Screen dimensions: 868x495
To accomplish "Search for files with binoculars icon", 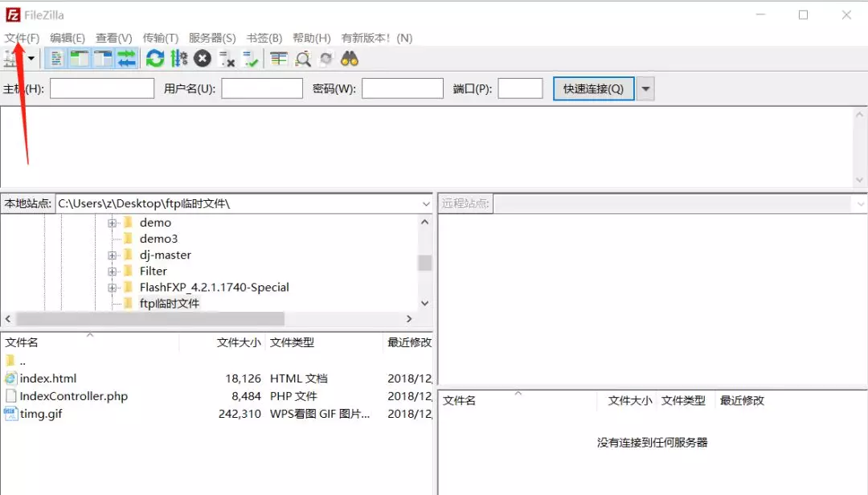I will 350,59.
